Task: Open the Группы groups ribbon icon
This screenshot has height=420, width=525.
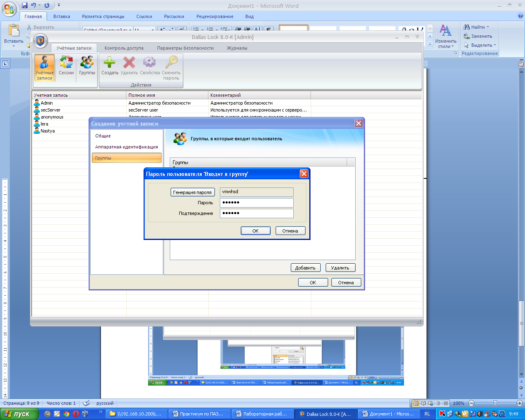Action: [87, 66]
